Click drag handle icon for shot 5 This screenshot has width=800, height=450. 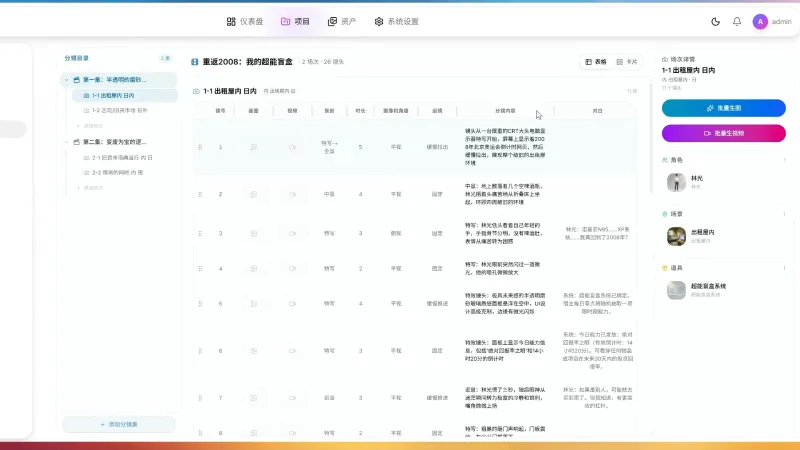click(x=200, y=304)
